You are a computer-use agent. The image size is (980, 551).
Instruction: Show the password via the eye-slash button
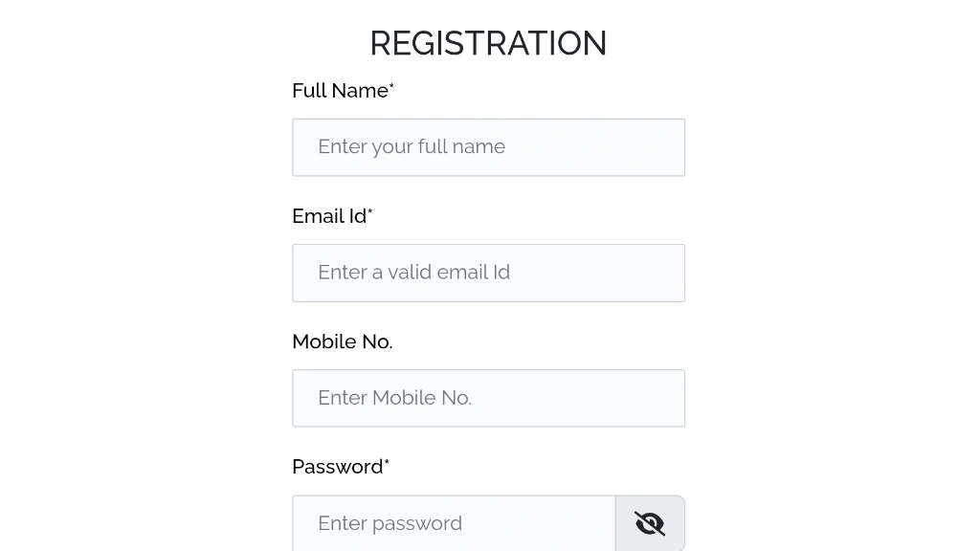(650, 523)
